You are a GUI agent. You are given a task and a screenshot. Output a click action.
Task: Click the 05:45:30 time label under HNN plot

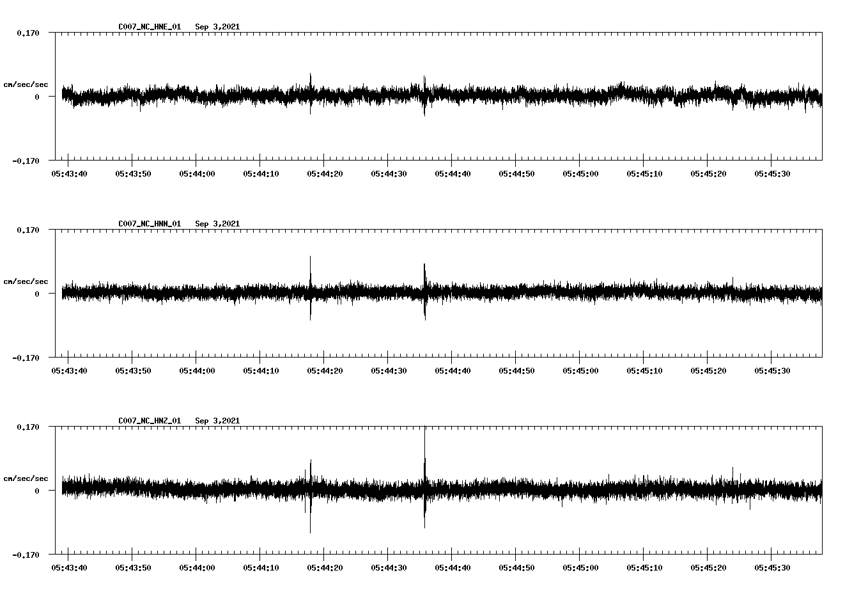click(x=772, y=370)
